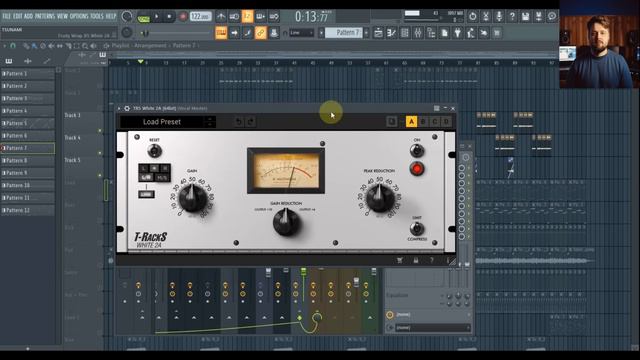Open the HELP menu
Viewport: 640px width, 360px height.
111,16
